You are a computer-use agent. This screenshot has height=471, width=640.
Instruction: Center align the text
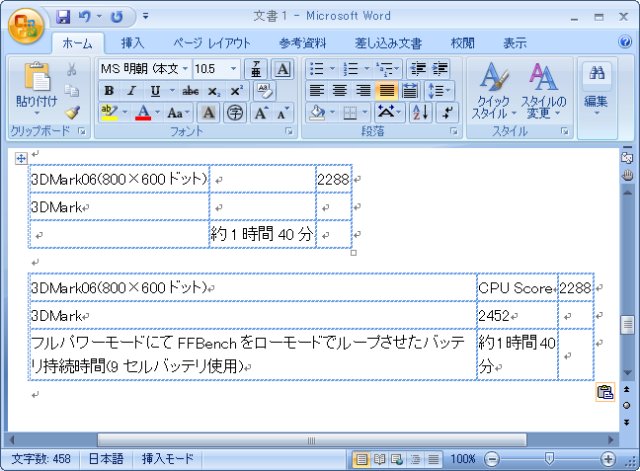[340, 91]
